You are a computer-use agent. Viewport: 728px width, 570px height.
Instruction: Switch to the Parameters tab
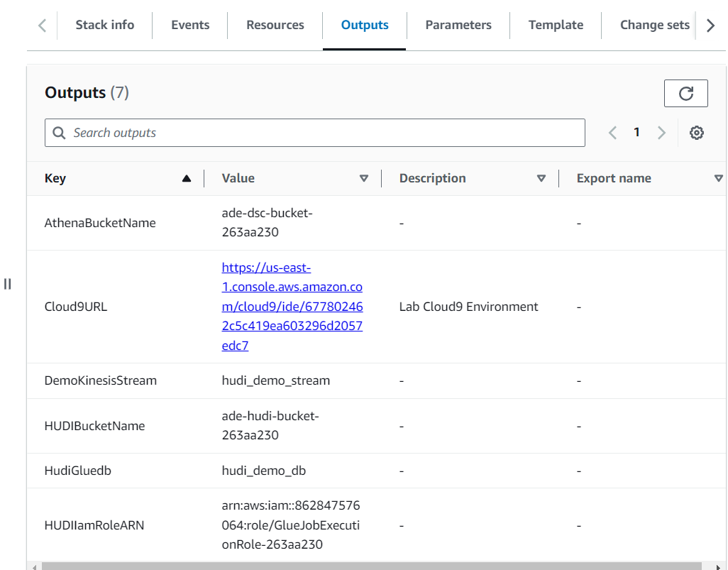click(458, 25)
